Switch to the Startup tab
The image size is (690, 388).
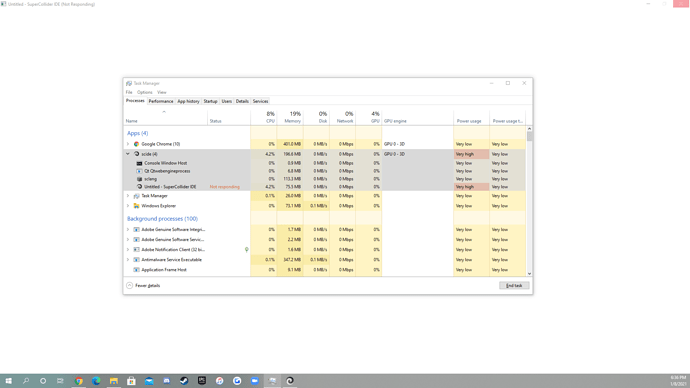[x=210, y=101]
